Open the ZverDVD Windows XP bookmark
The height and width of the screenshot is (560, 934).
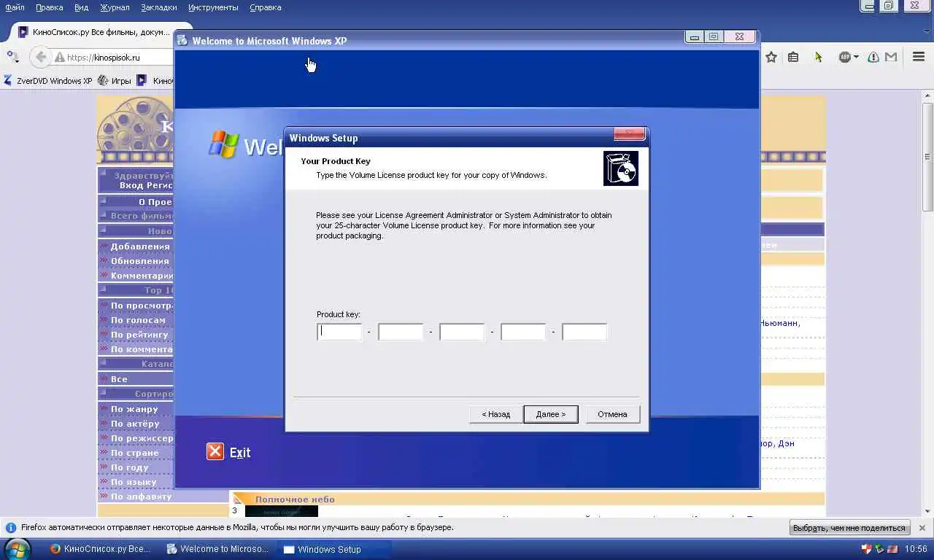pyautogui.click(x=48, y=81)
